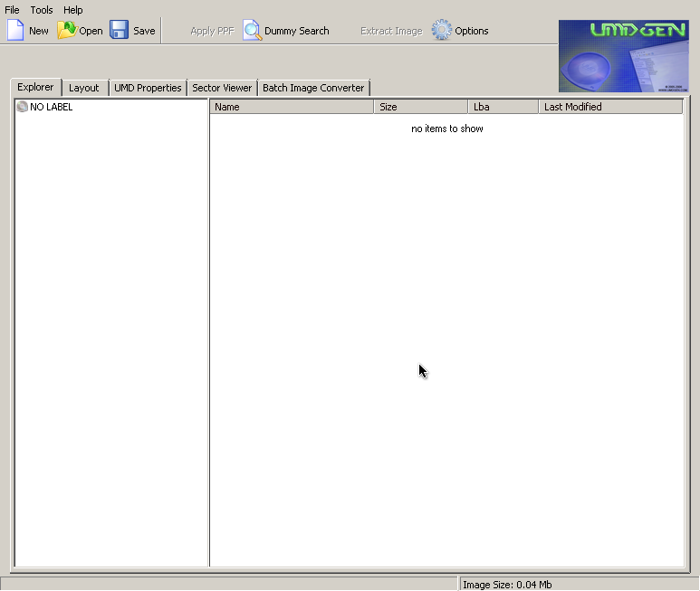Sort by the Size column header
Viewport: 700px width, 591px height.
tap(421, 107)
